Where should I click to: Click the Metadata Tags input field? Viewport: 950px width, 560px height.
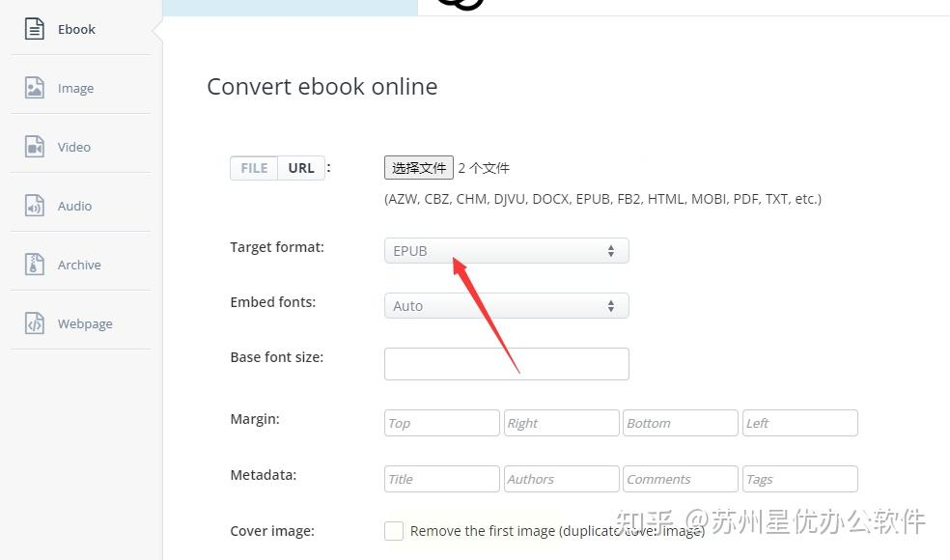coord(799,479)
